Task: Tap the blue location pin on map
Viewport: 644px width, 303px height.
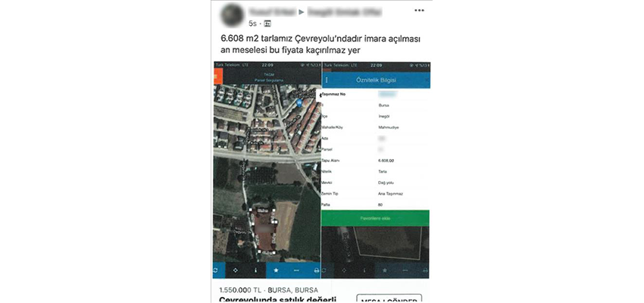Action: click(x=299, y=102)
